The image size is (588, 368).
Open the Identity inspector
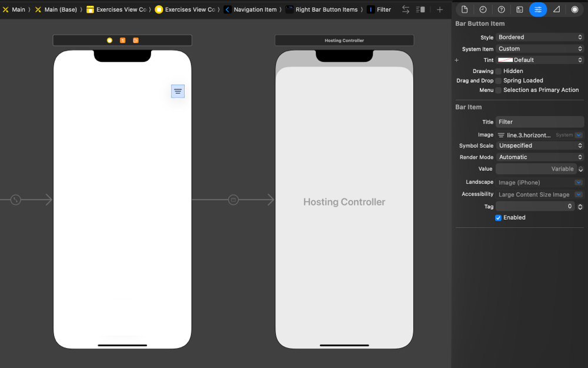tap(520, 9)
